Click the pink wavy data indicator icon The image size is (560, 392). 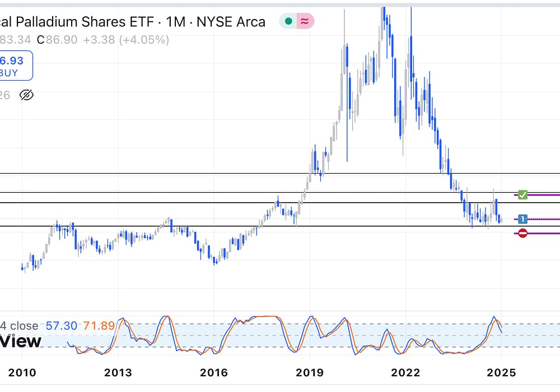305,22
